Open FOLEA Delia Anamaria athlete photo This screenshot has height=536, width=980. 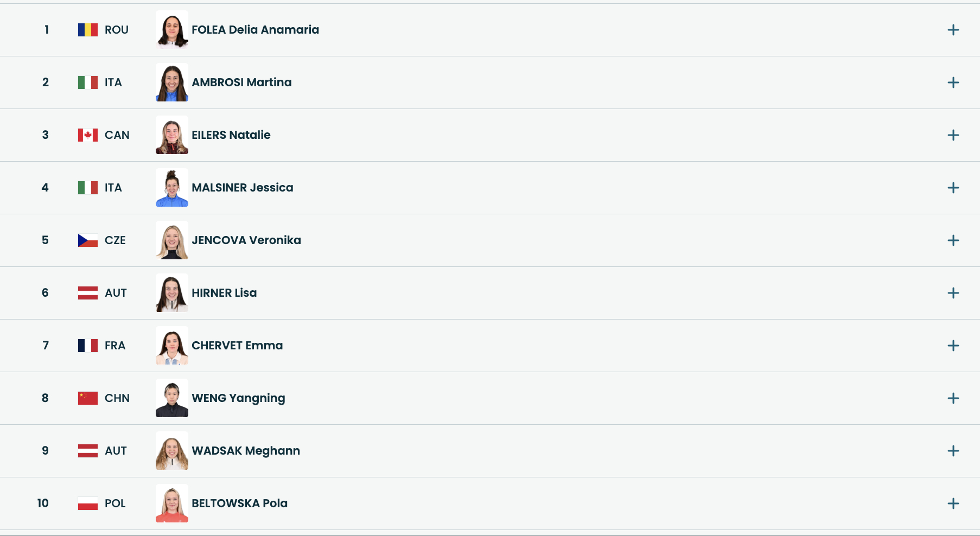(x=172, y=29)
